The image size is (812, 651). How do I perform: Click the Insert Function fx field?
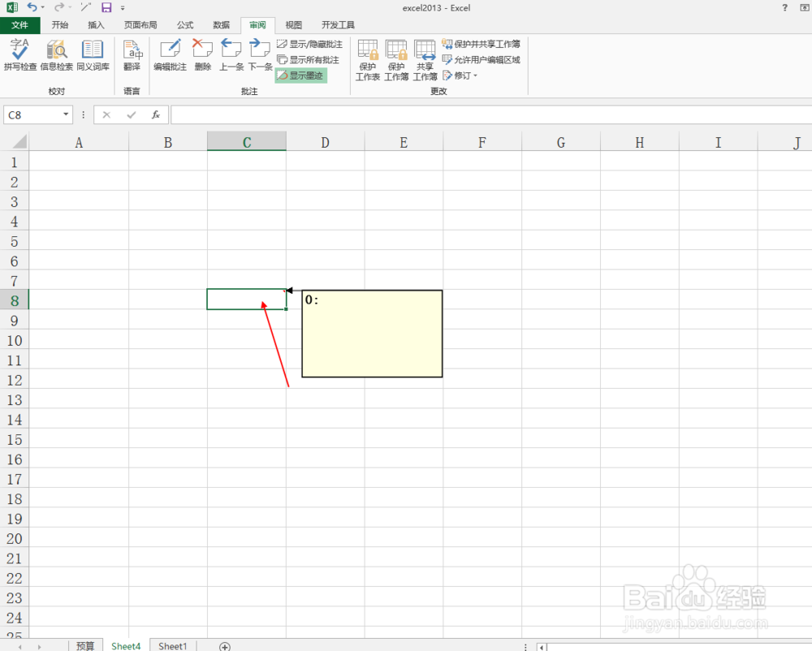tap(156, 114)
